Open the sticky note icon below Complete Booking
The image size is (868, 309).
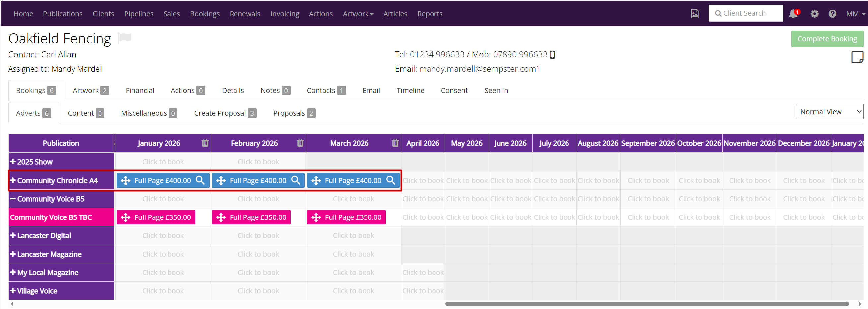pyautogui.click(x=857, y=57)
